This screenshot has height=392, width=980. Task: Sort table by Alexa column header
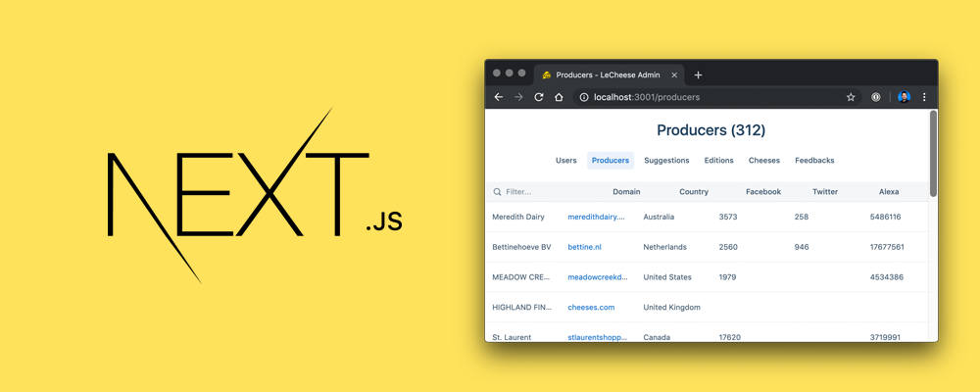point(888,192)
